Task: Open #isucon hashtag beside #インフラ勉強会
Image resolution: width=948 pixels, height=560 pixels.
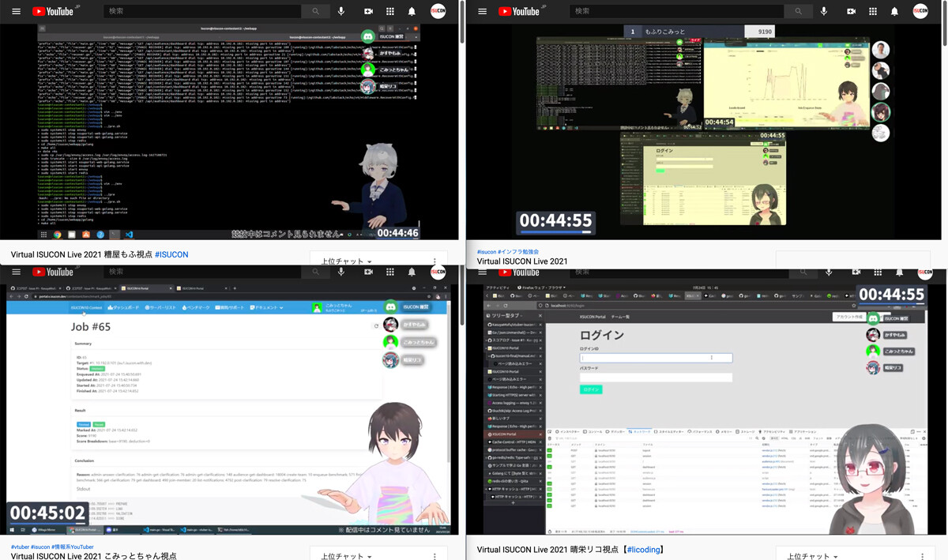Action: point(487,252)
